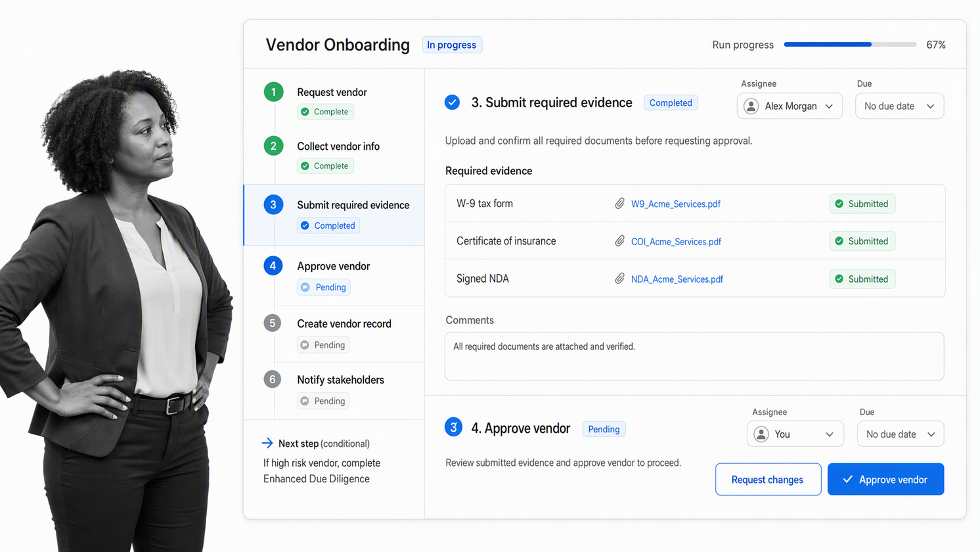Click the blue 3 circle beside Approve vendor heading

453,427
